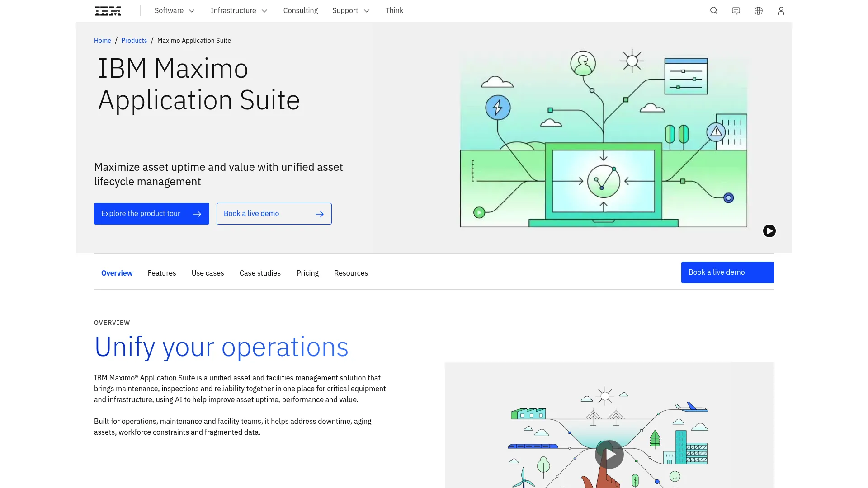Open the user profile icon

pyautogui.click(x=781, y=11)
